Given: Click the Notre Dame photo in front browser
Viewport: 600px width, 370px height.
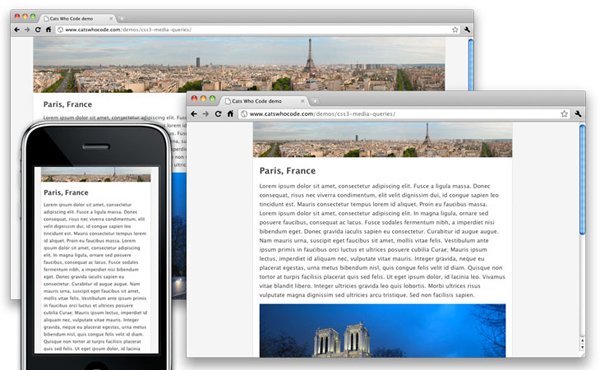Looking at the screenshot, I should point(382,331).
